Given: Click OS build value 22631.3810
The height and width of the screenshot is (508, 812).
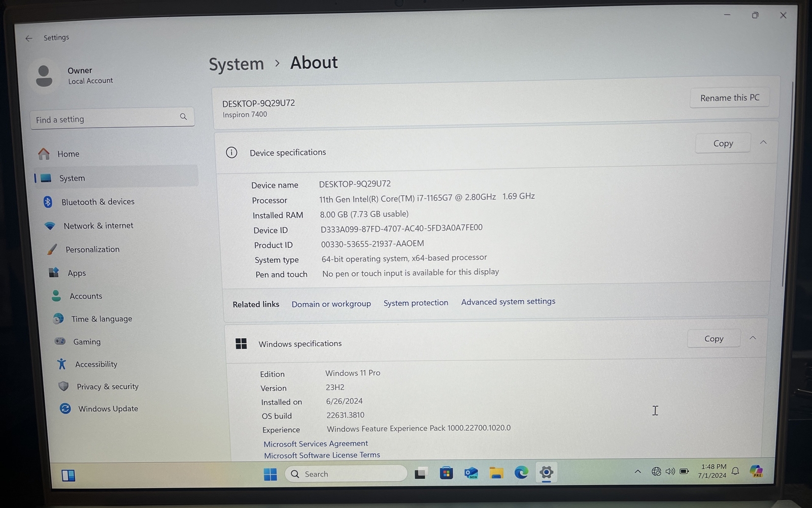Looking at the screenshot, I should pos(345,415).
